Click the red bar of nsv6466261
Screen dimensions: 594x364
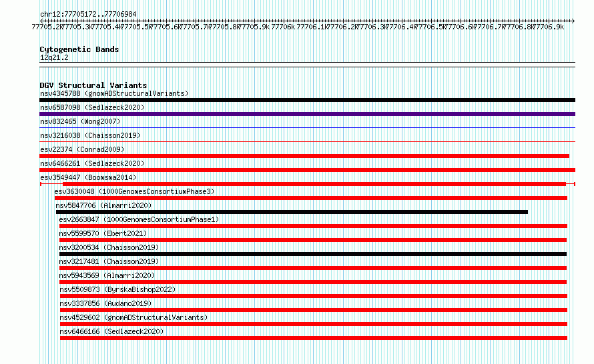click(x=307, y=170)
